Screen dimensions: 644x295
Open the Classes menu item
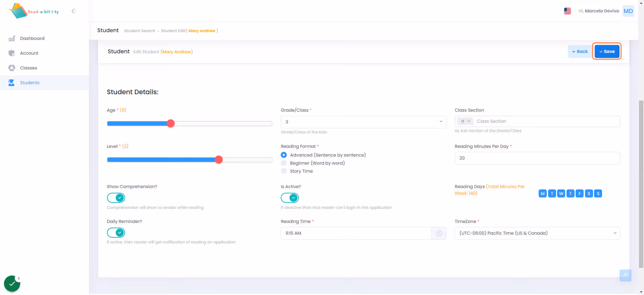pyautogui.click(x=29, y=68)
